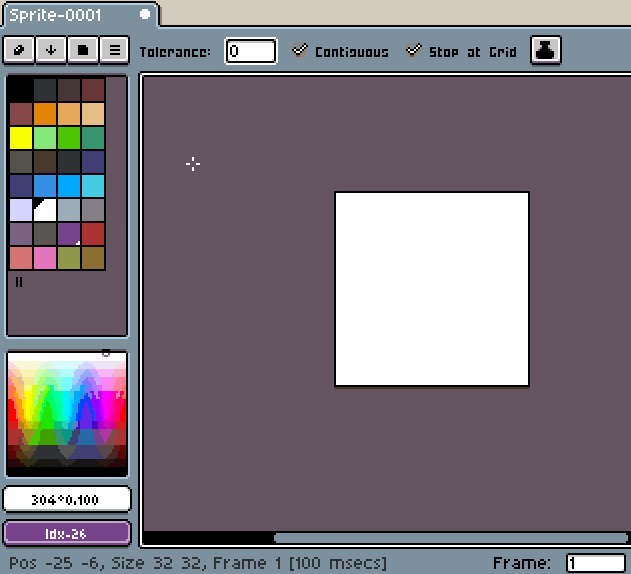This screenshot has width=631, height=574.
Task: Click the horizontal scrollbar thumb below canvas
Action: click(x=451, y=538)
